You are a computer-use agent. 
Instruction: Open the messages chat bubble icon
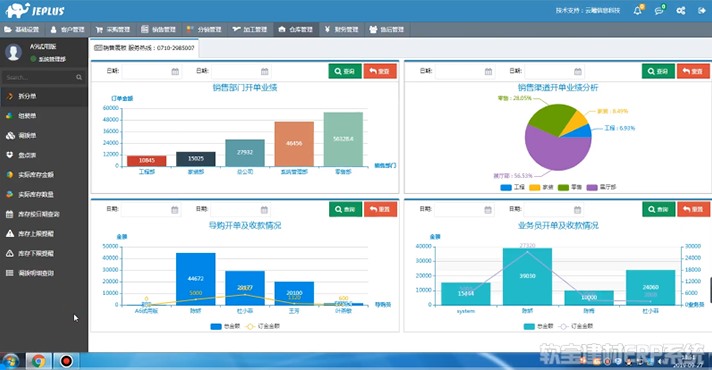point(659,10)
